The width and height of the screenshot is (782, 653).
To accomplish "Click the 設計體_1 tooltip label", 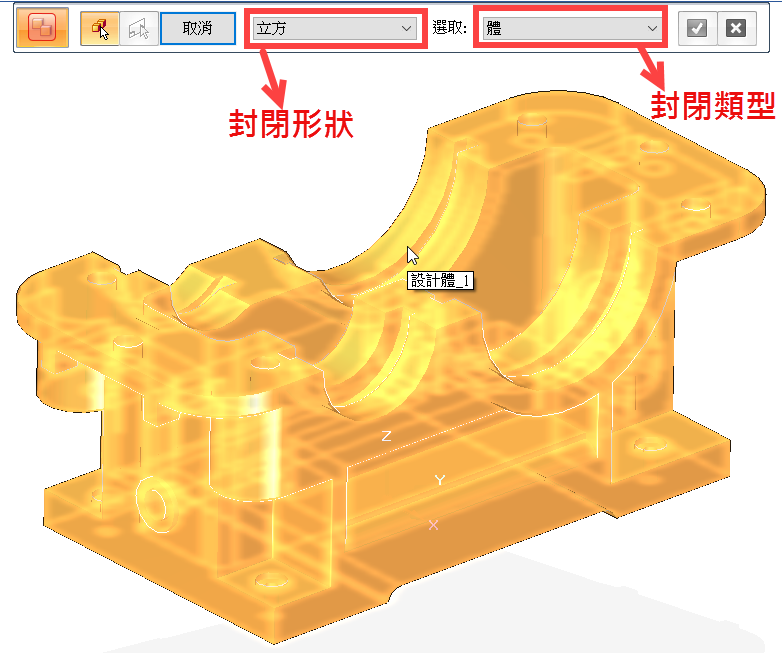I will [440, 281].
